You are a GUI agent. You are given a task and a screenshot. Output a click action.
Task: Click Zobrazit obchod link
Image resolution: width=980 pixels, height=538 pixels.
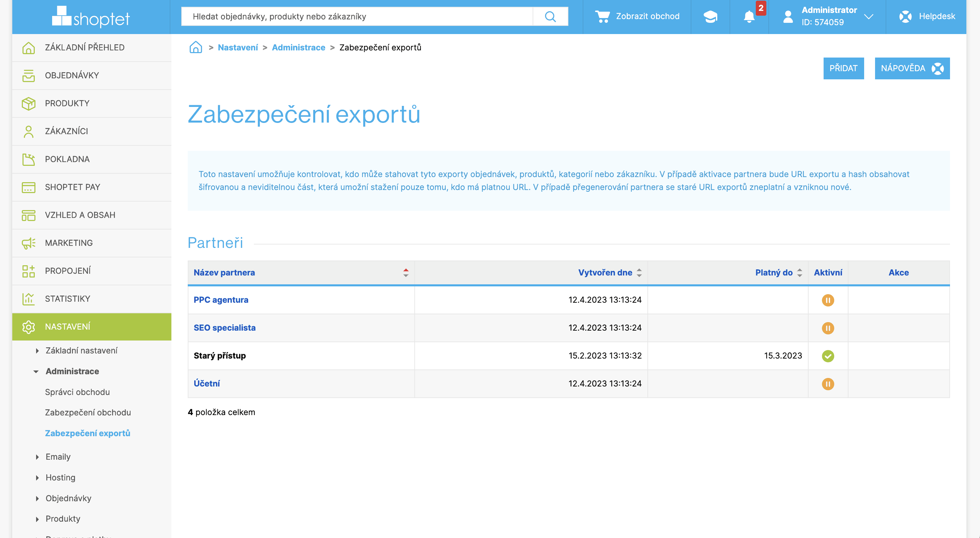[x=647, y=16]
